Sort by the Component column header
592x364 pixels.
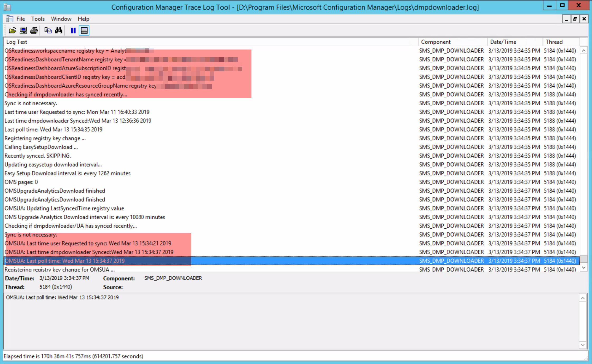pyautogui.click(x=436, y=42)
